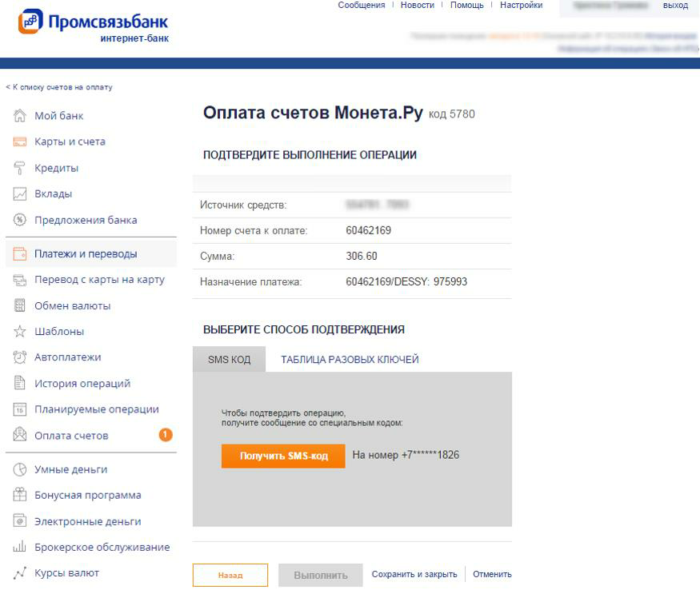Click the calculator icon beside Обмен валюты

(20, 305)
